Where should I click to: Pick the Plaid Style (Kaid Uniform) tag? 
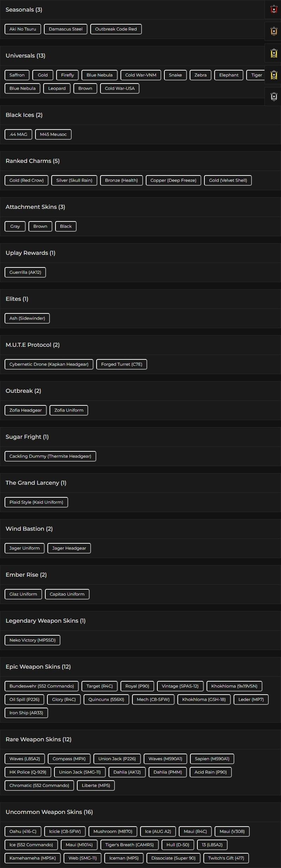36,502
